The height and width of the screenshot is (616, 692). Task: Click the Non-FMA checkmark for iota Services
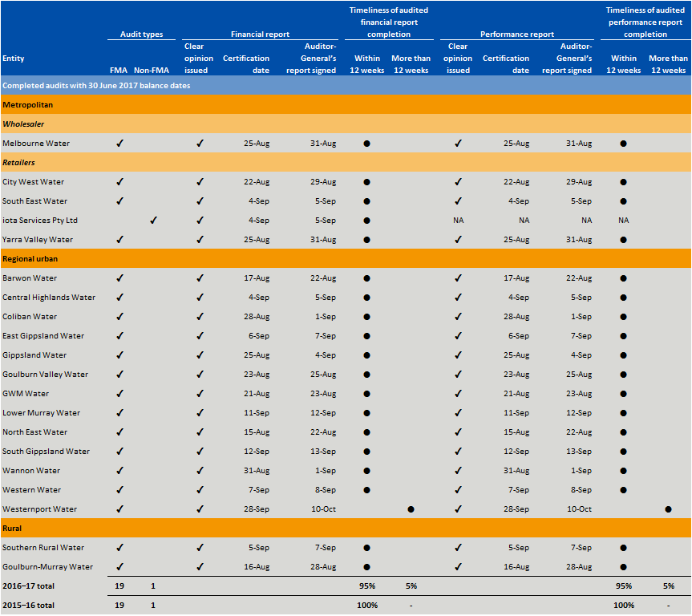click(x=153, y=220)
